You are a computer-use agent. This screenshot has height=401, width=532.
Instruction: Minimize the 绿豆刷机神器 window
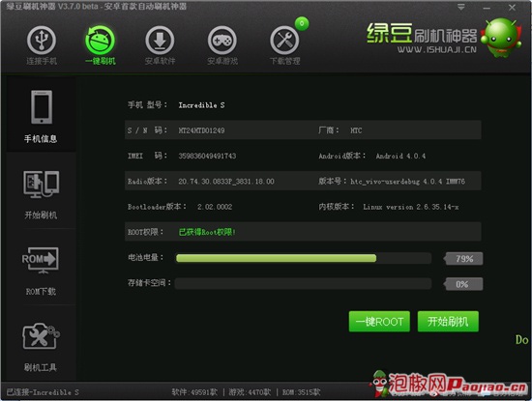(487, 8)
